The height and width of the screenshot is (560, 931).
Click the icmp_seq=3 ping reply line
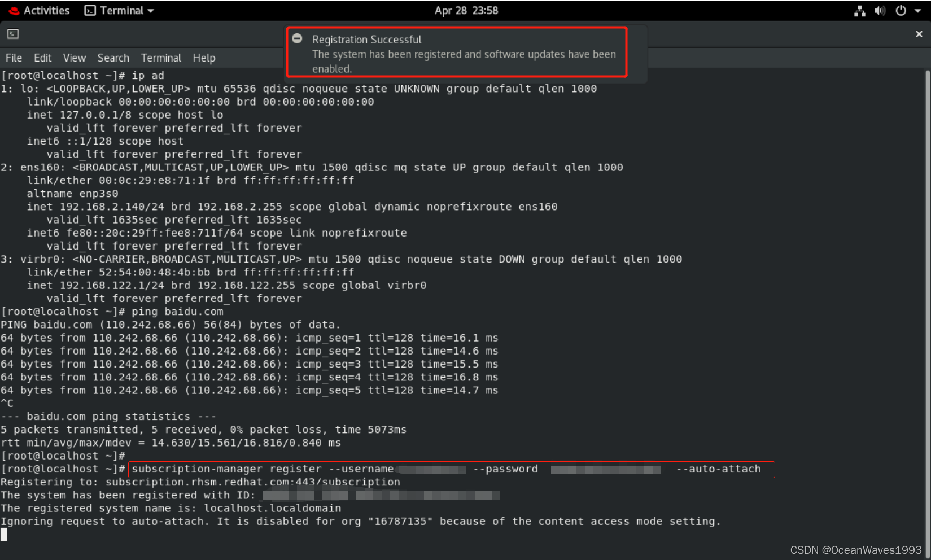[250, 365]
